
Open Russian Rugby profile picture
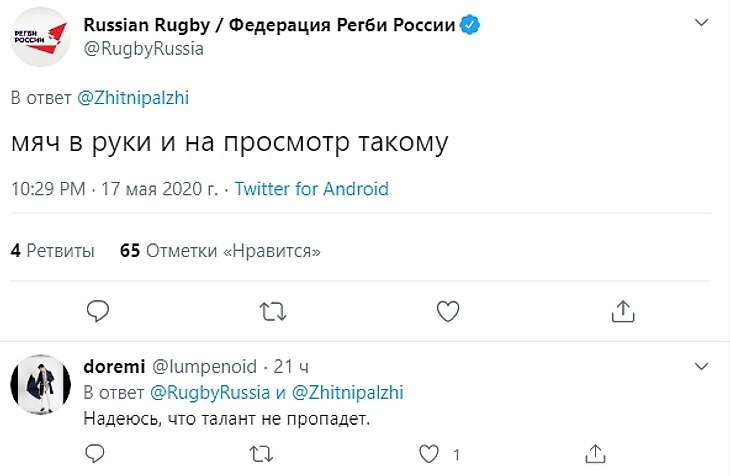39,38
